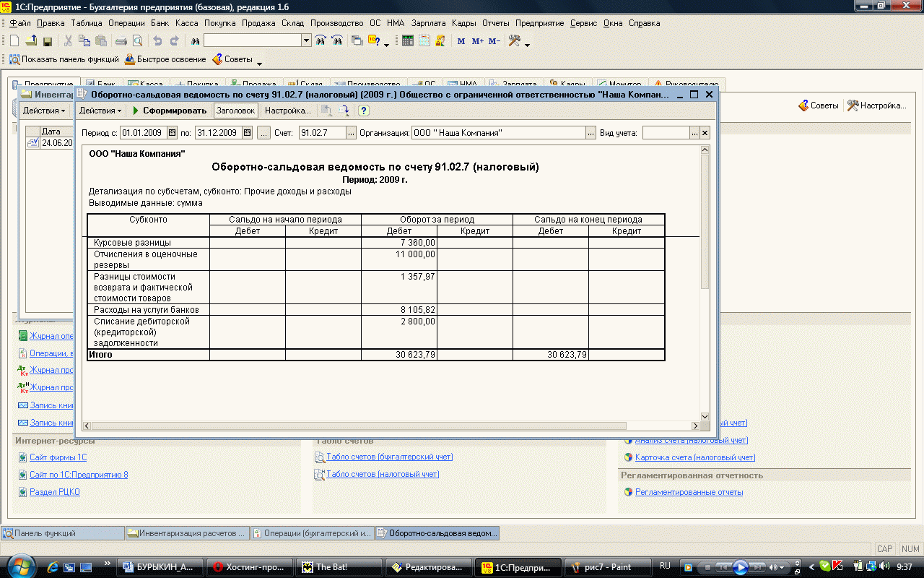The height and width of the screenshot is (578, 924).
Task: Open organization selection ellipsis button
Action: click(x=591, y=133)
